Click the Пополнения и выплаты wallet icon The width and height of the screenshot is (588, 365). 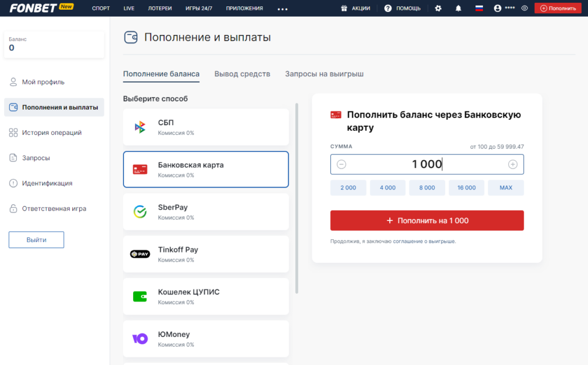click(x=13, y=107)
